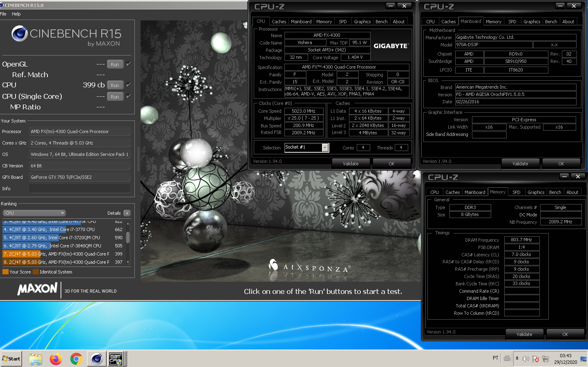Toggle the CPU test checkbox
The width and height of the screenshot is (588, 367).
pos(128,85)
